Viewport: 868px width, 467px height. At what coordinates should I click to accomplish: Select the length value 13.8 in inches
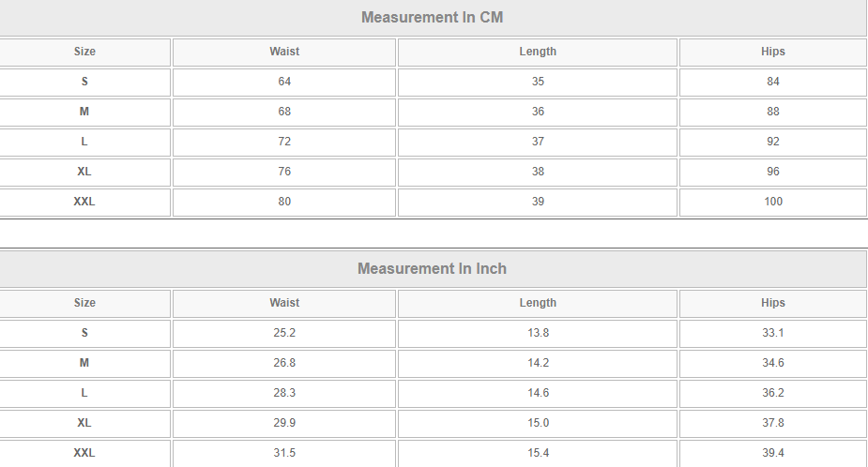[x=538, y=333]
